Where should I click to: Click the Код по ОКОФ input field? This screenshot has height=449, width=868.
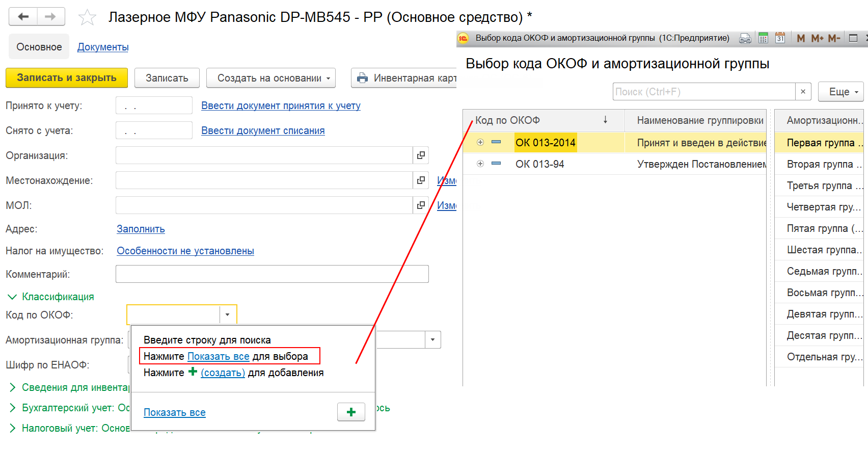(x=173, y=315)
